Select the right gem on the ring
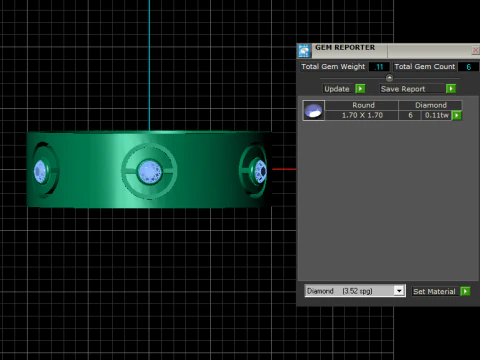Screen dimensions: 480x360 point(260,172)
